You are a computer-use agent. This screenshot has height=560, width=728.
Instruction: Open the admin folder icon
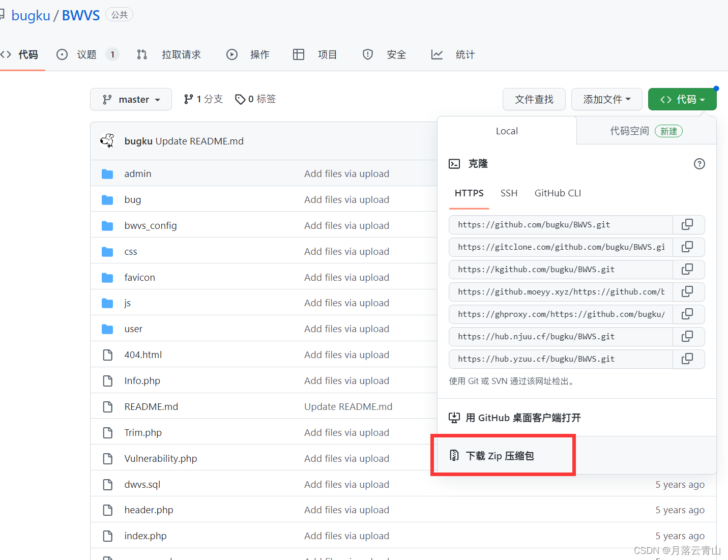click(107, 173)
